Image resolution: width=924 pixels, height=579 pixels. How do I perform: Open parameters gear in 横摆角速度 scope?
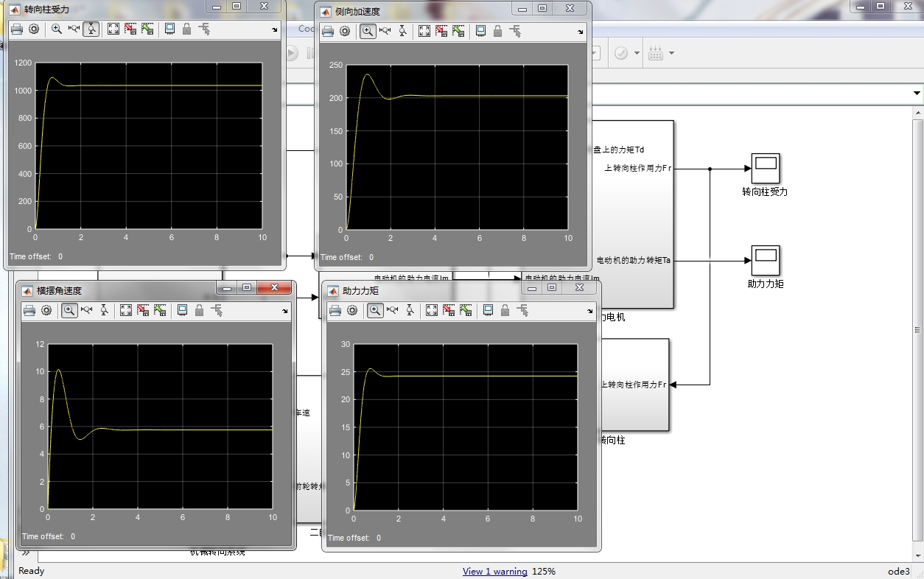pyautogui.click(x=46, y=310)
